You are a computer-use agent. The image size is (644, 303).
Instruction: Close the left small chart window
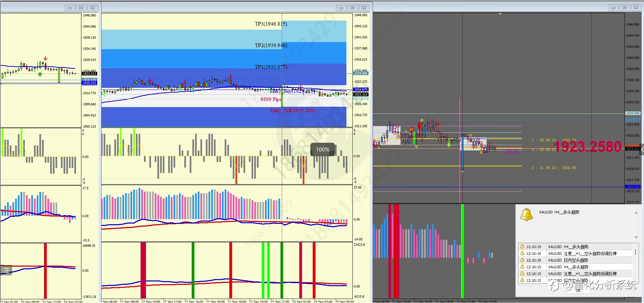pos(92,7)
